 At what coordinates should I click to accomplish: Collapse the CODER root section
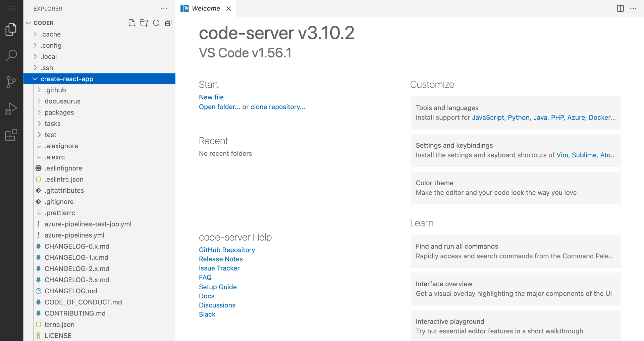tap(99, 23)
